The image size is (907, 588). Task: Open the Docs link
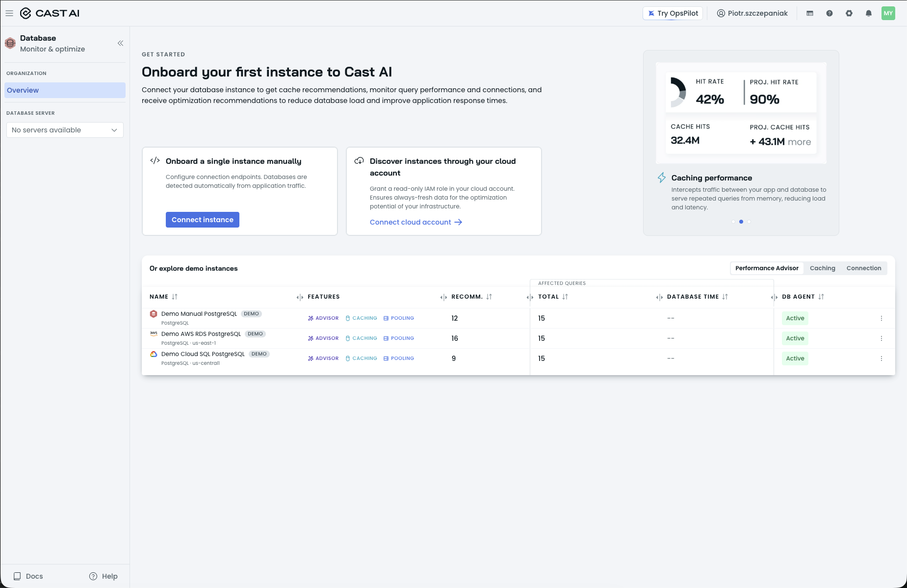[x=28, y=576]
